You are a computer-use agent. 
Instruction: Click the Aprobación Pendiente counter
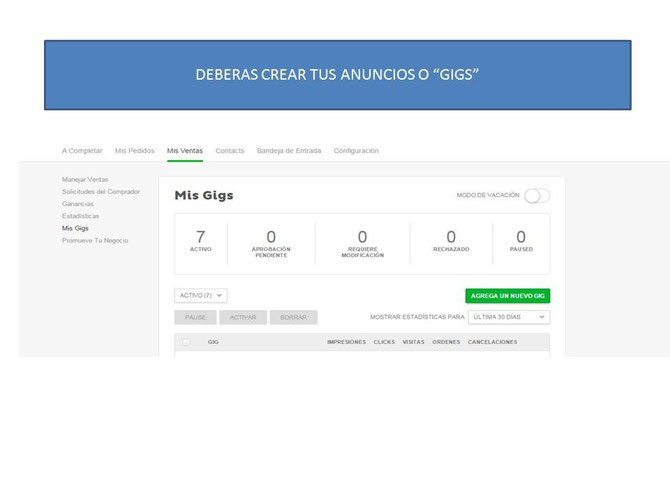(x=271, y=244)
